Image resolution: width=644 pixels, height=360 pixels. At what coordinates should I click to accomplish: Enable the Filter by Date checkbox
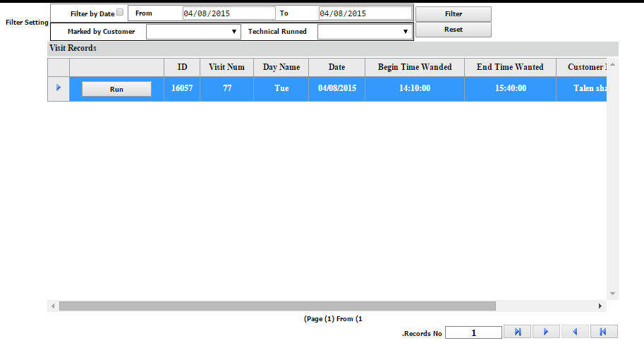[119, 13]
